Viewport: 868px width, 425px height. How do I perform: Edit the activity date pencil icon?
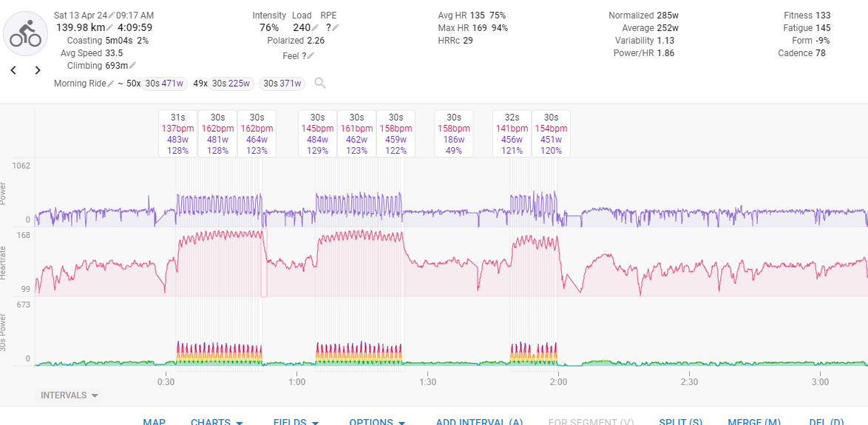(x=112, y=16)
